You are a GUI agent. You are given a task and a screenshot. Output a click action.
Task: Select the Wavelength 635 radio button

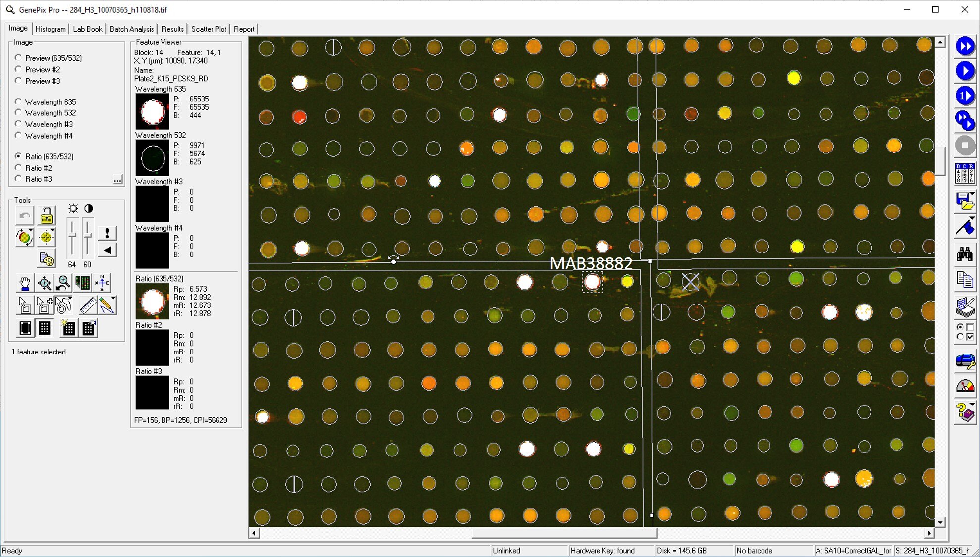point(18,101)
